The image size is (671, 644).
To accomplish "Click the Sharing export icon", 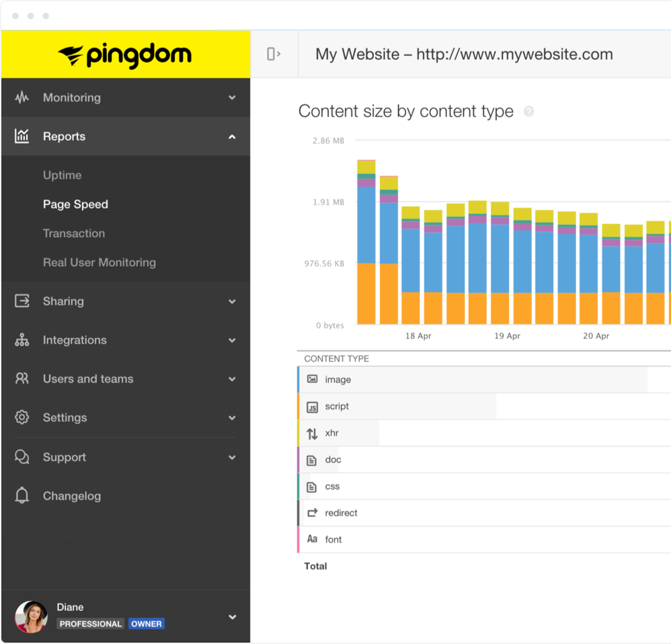I will (x=22, y=301).
